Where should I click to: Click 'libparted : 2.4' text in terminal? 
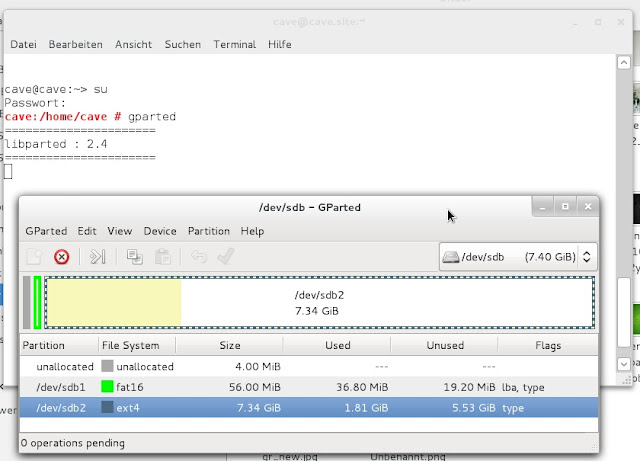(56, 144)
